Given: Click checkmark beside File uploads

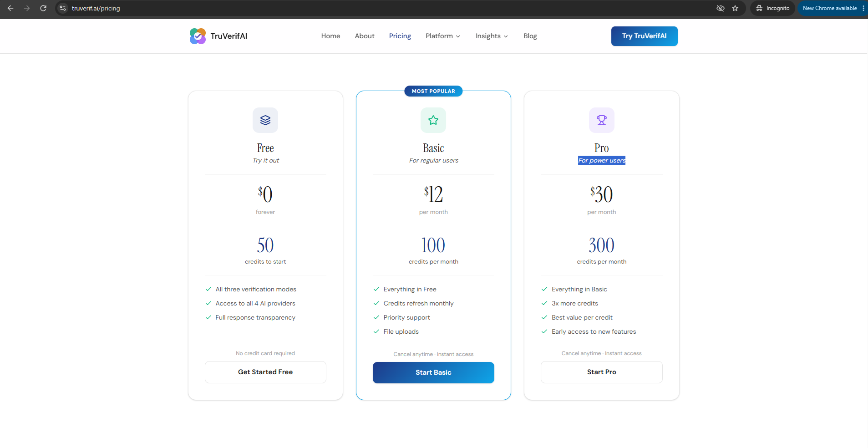Looking at the screenshot, I should coord(376,331).
